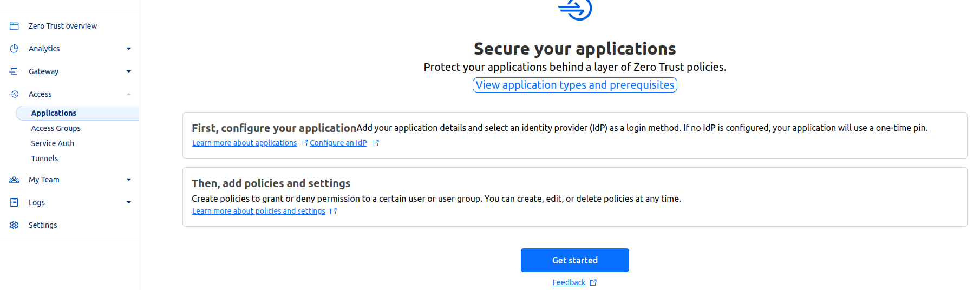Click the Access sidebar arrow icon
The width and height of the screenshot is (980, 290).
click(14, 94)
